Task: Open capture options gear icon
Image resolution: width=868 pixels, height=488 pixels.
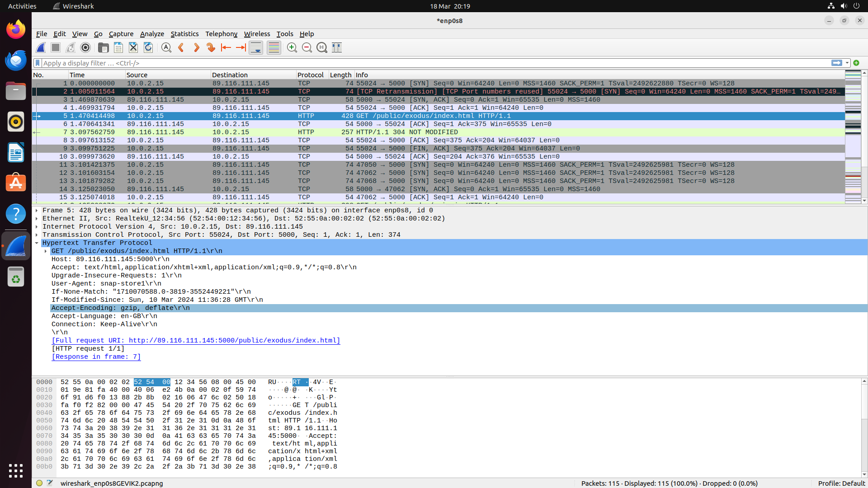Action: click(x=85, y=47)
